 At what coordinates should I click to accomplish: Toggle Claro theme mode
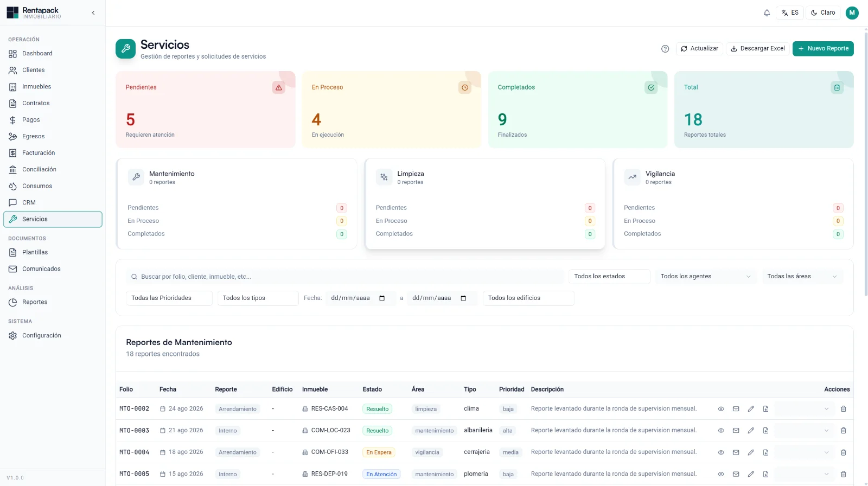coord(823,12)
